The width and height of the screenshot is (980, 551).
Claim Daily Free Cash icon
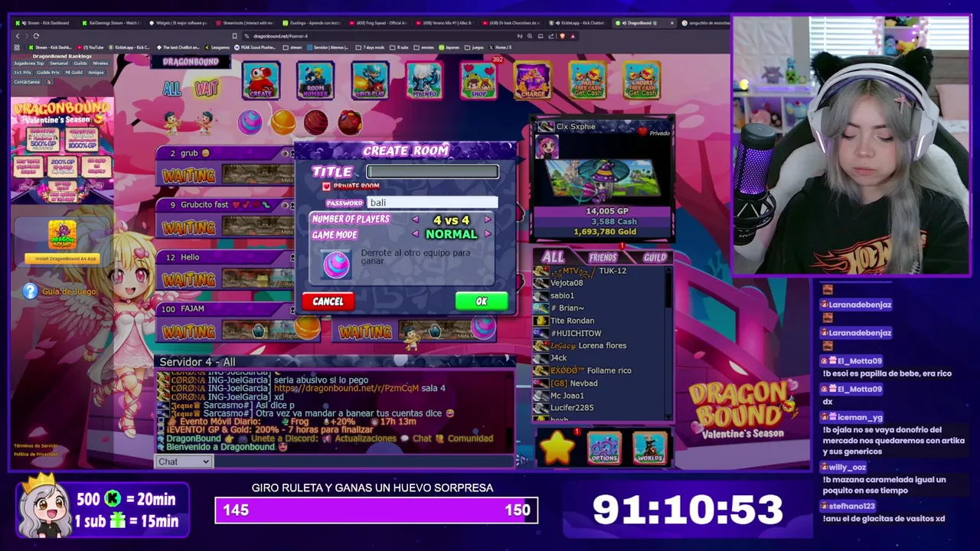tap(587, 80)
